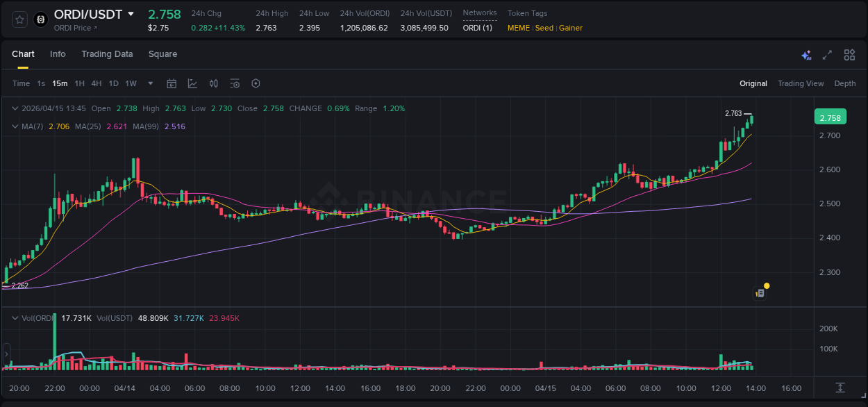Screen dimensions: 868x407
Task: Open the chart layout grid icon
Action: pos(849,54)
